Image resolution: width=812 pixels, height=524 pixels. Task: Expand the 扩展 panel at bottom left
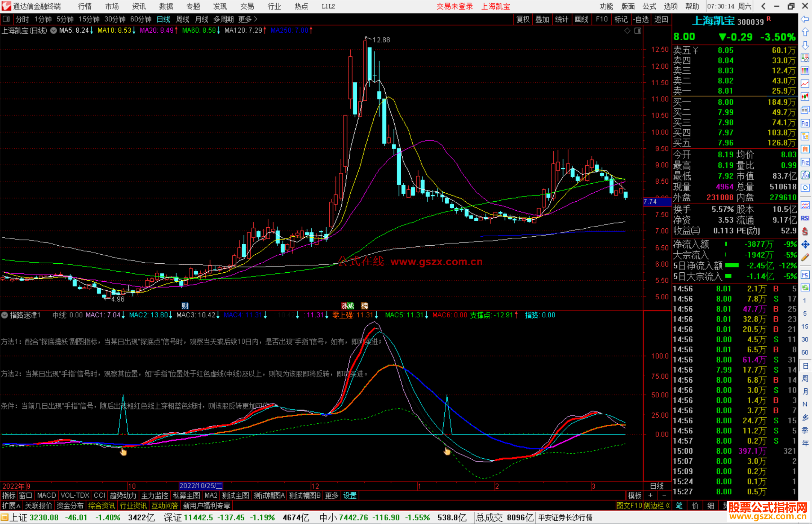pos(11,506)
